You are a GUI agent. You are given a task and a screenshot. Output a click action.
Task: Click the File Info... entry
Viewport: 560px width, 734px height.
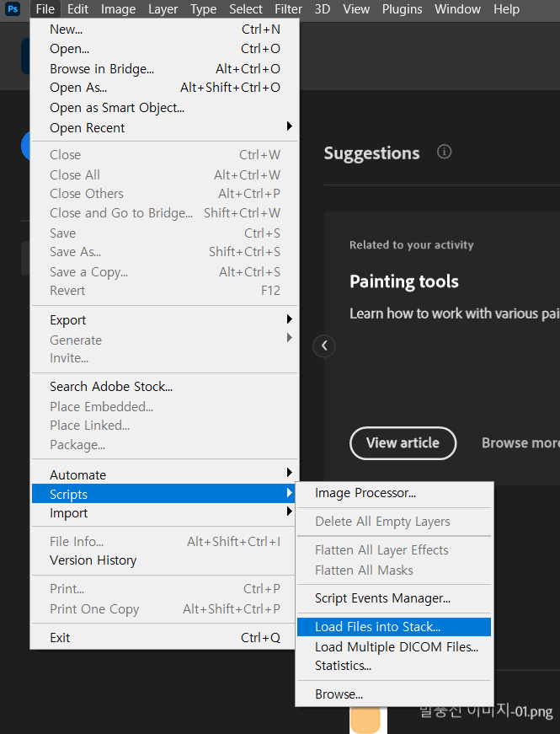click(x=165, y=542)
